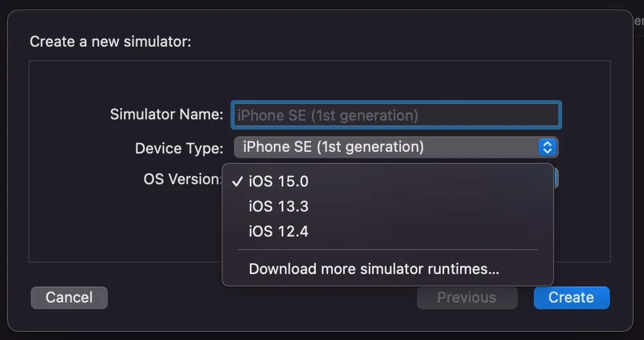Viewport: 644px width, 340px height.
Task: Click the "Device Type:" label
Action: (179, 148)
